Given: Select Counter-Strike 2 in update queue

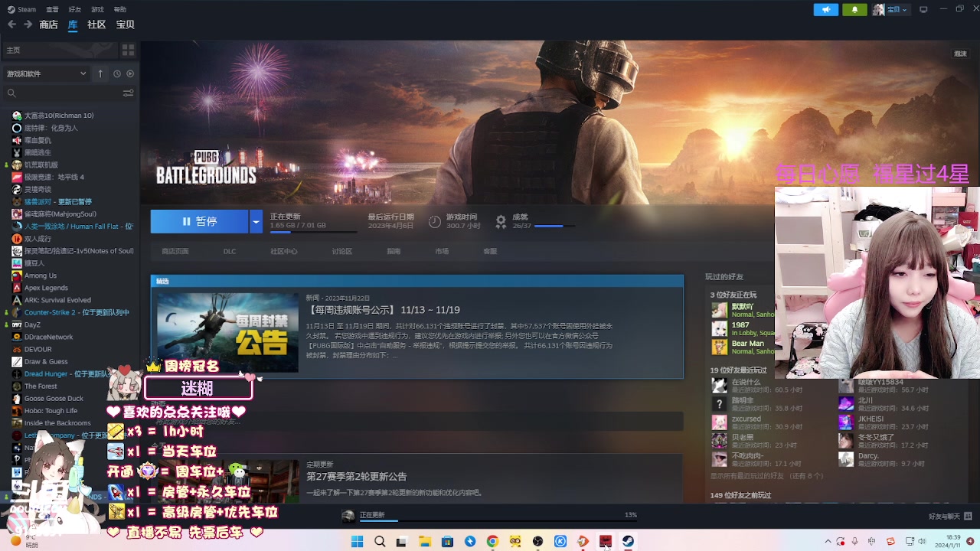Looking at the screenshot, I should [x=77, y=312].
